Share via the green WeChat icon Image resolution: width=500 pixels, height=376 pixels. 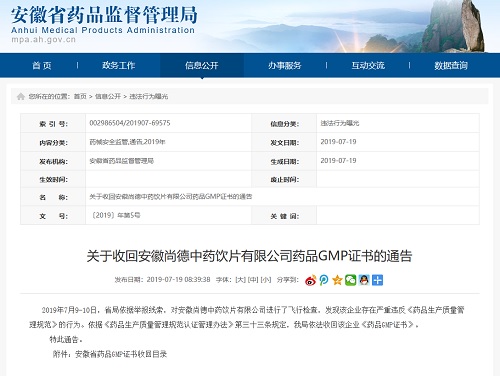(350, 280)
